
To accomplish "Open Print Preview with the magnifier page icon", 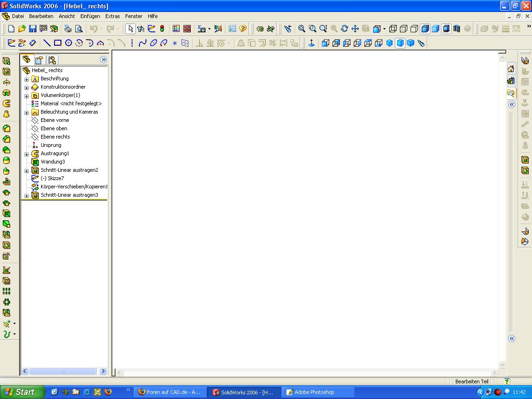I will 79,29.
